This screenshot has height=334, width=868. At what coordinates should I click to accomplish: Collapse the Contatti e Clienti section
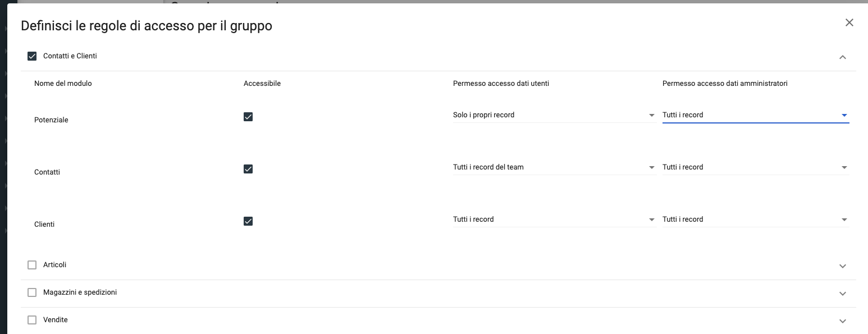pos(842,57)
